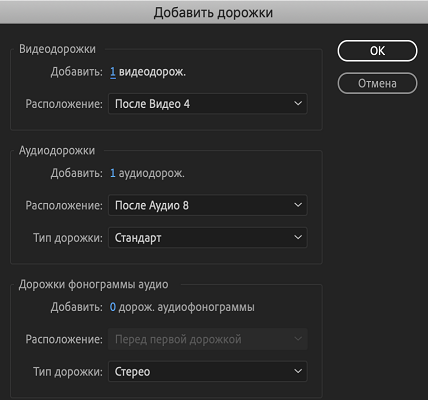
Task: Click the видеодорож. unit label
Action: [x=152, y=72]
